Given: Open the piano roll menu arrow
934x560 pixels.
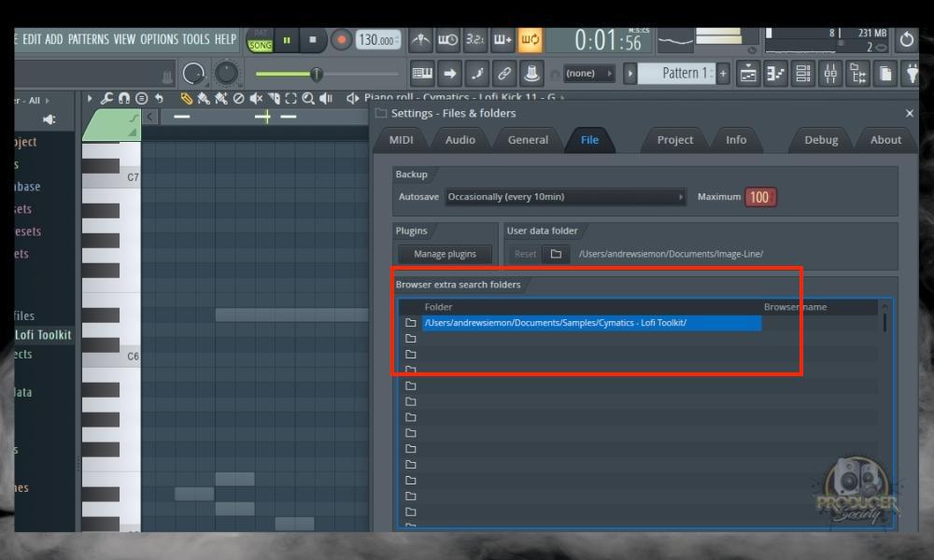Looking at the screenshot, I should (90, 98).
